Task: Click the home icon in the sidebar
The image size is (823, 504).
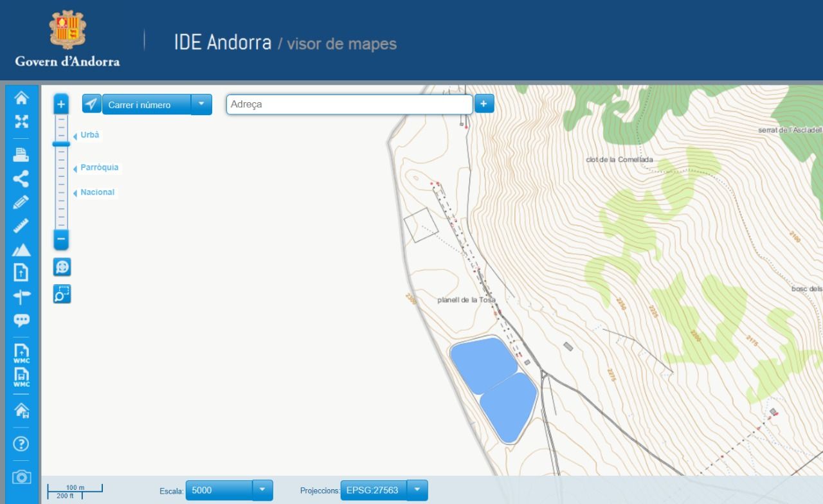Action: (x=21, y=98)
